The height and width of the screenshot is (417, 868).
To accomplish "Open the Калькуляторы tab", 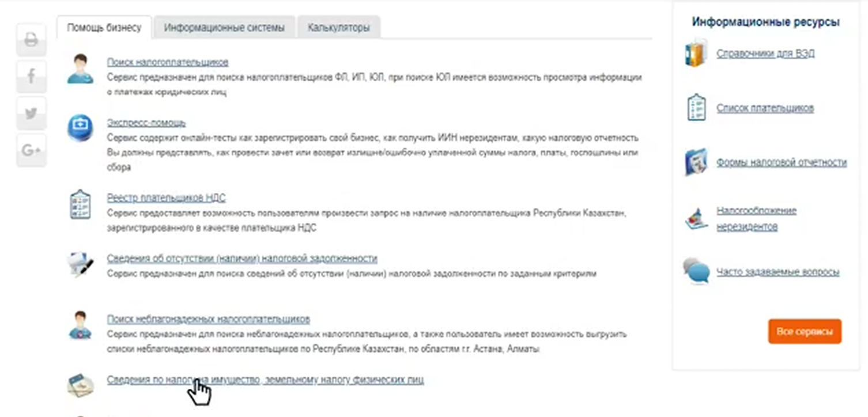I will click(x=338, y=28).
